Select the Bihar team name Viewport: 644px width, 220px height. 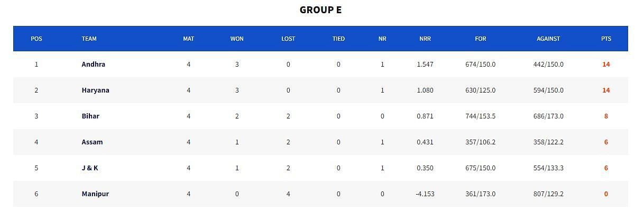coord(90,116)
